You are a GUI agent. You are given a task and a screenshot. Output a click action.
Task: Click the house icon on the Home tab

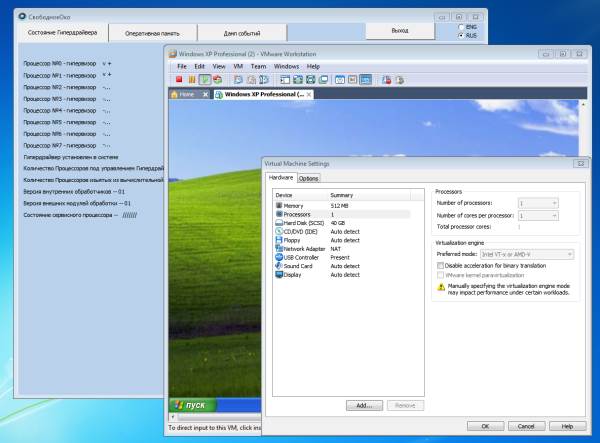[x=174, y=94]
